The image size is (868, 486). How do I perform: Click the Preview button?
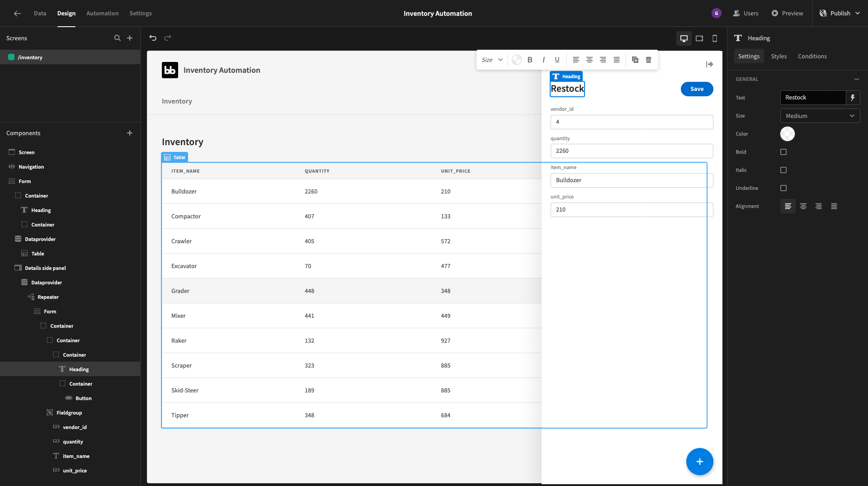coord(787,14)
